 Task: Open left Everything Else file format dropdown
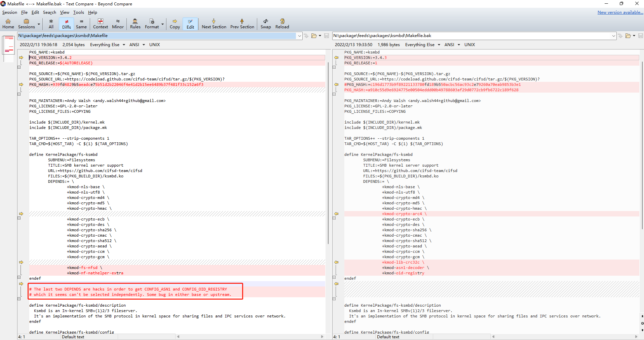pyautogui.click(x=107, y=45)
